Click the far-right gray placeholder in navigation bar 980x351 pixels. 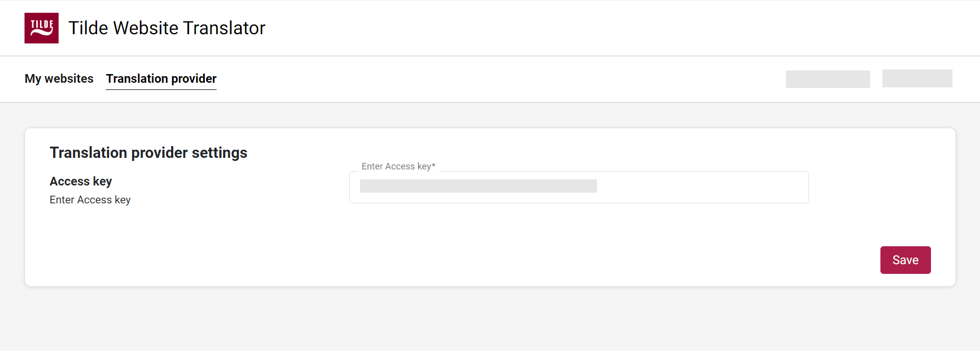click(917, 79)
